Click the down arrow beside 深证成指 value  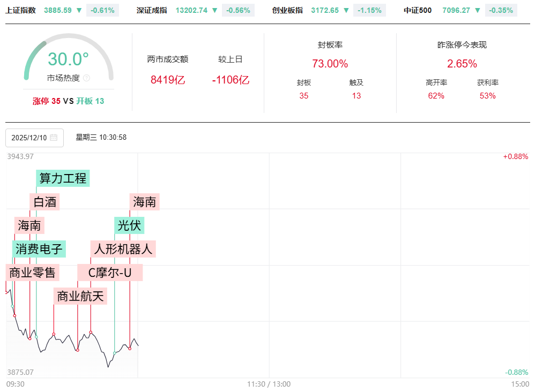tap(214, 10)
